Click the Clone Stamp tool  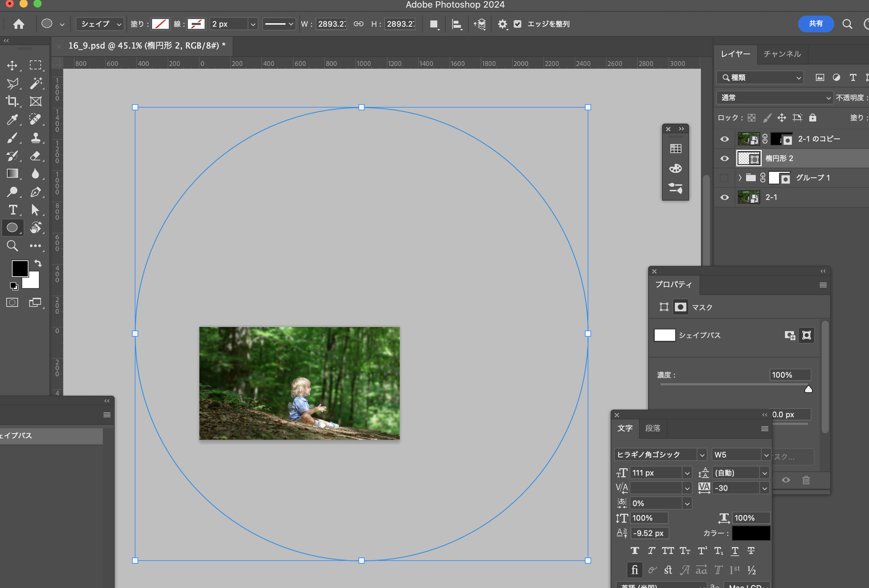click(x=35, y=137)
